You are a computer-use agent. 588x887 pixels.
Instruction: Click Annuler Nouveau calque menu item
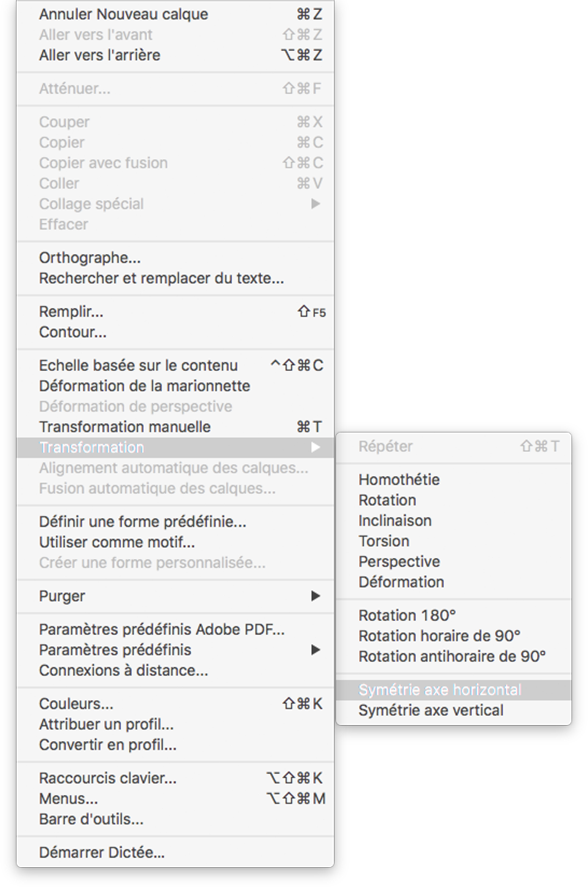point(123,14)
